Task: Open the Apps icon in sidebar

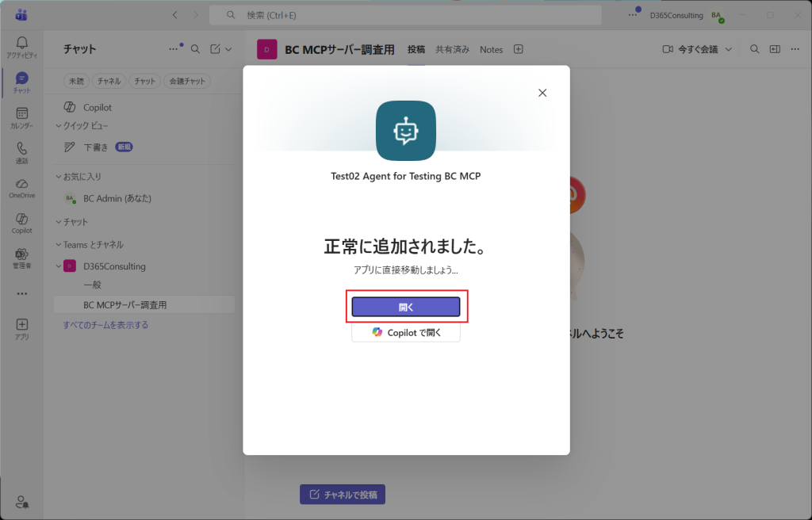Action: click(x=21, y=327)
